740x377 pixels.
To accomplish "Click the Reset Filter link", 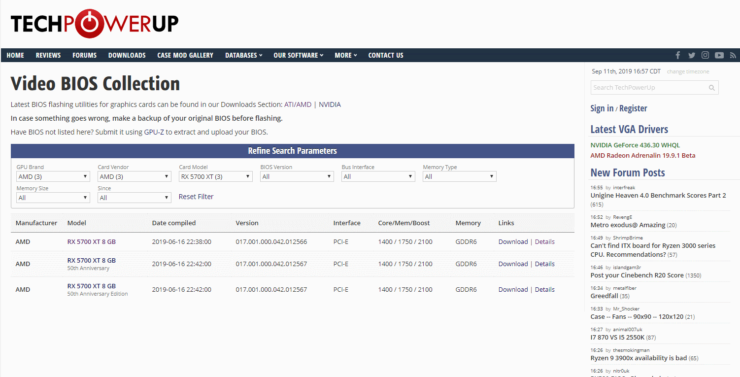I will pos(196,197).
